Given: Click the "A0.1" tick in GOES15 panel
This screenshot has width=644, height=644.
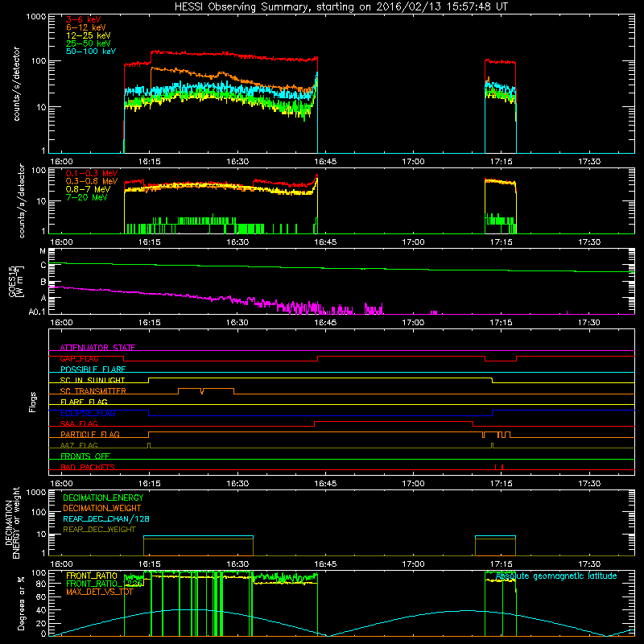Looking at the screenshot, I should 37,312.
